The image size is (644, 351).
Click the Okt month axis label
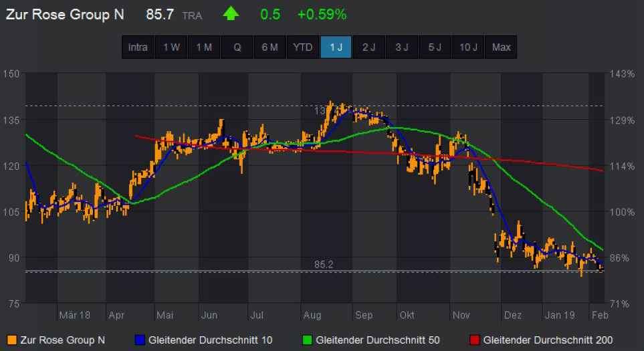coord(407,316)
